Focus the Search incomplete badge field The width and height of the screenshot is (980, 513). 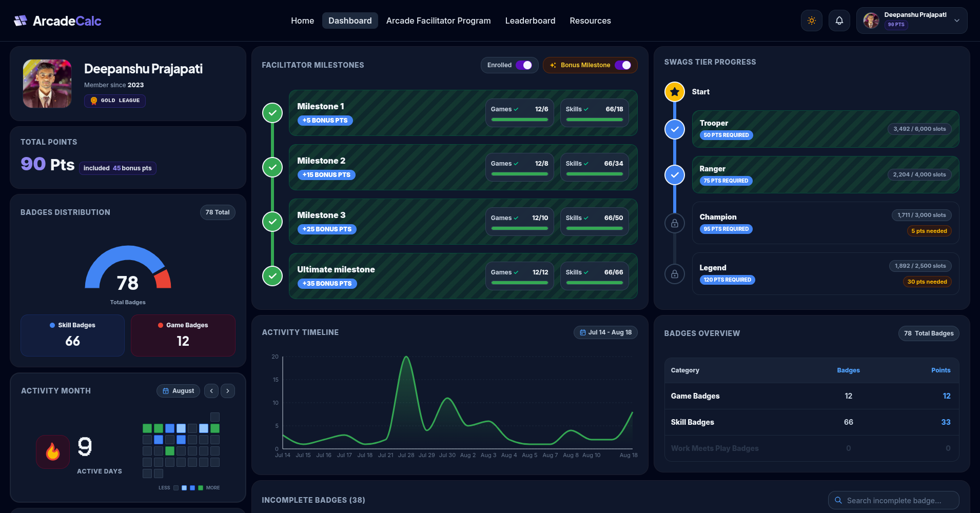tap(893, 500)
